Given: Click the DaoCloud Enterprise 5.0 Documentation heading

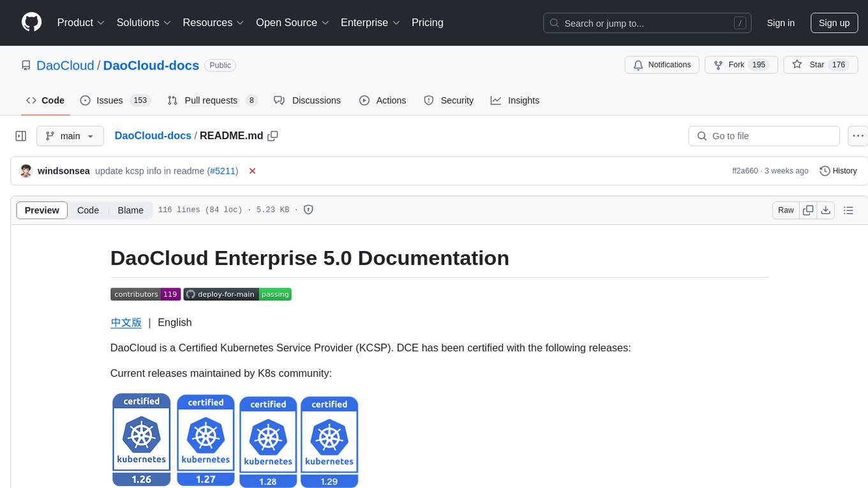Looking at the screenshot, I should [310, 258].
